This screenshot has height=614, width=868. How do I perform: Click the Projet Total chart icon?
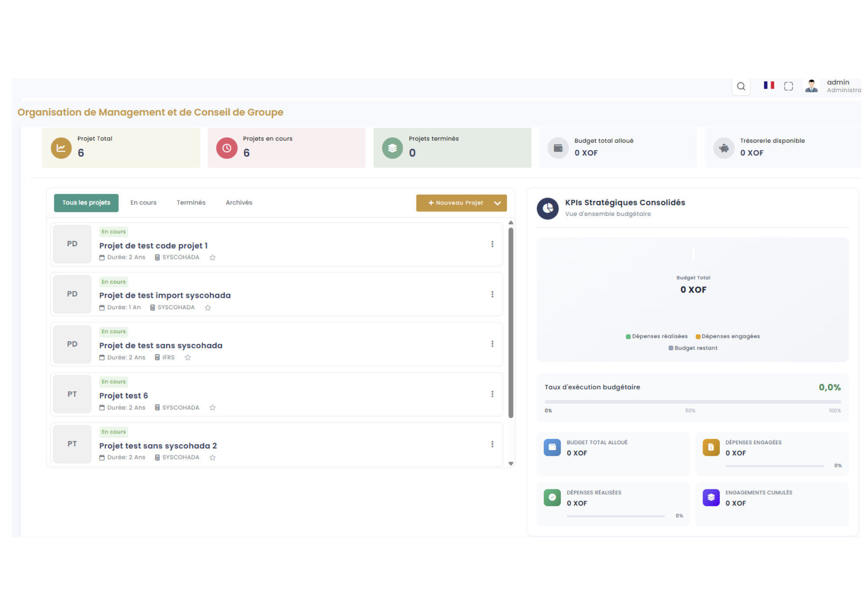(x=61, y=148)
